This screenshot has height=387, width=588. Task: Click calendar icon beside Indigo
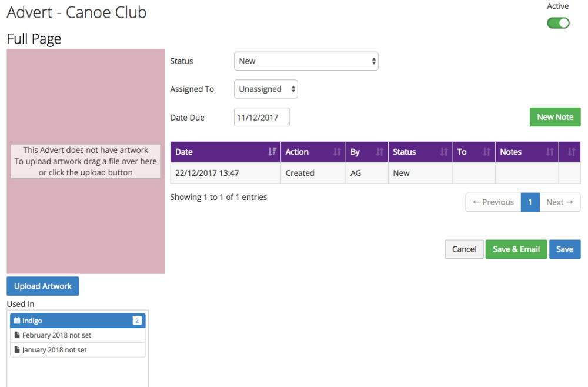point(17,321)
